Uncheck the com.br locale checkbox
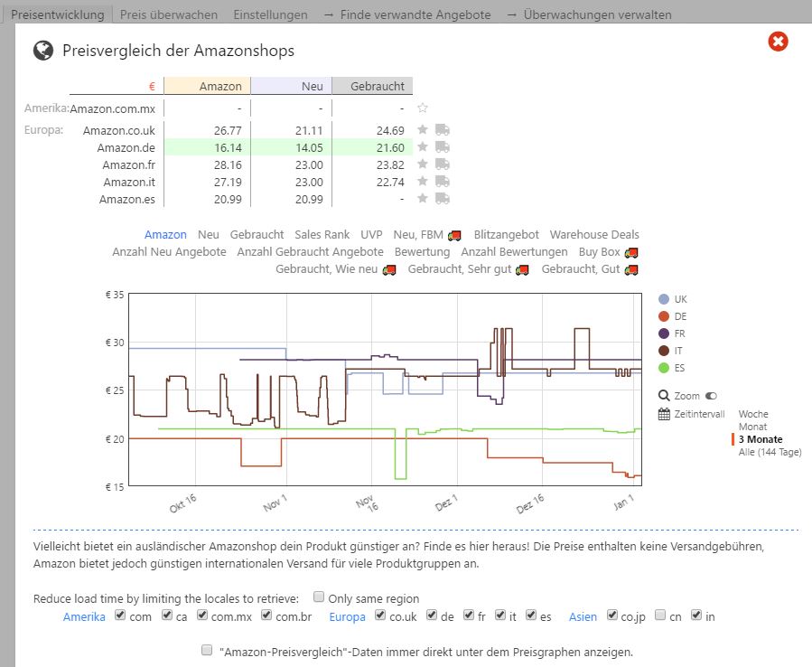 (x=266, y=615)
